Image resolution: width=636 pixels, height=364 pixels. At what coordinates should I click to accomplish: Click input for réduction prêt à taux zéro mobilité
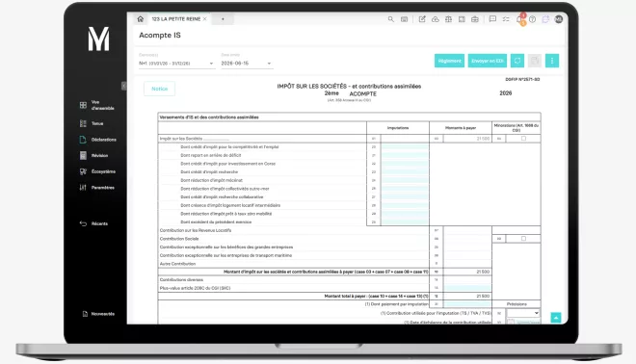tap(405, 214)
